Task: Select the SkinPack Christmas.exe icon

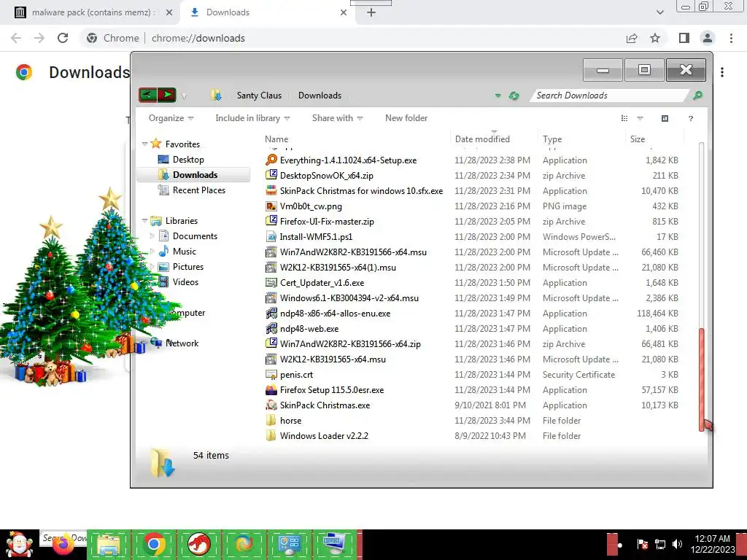Action: [271, 405]
